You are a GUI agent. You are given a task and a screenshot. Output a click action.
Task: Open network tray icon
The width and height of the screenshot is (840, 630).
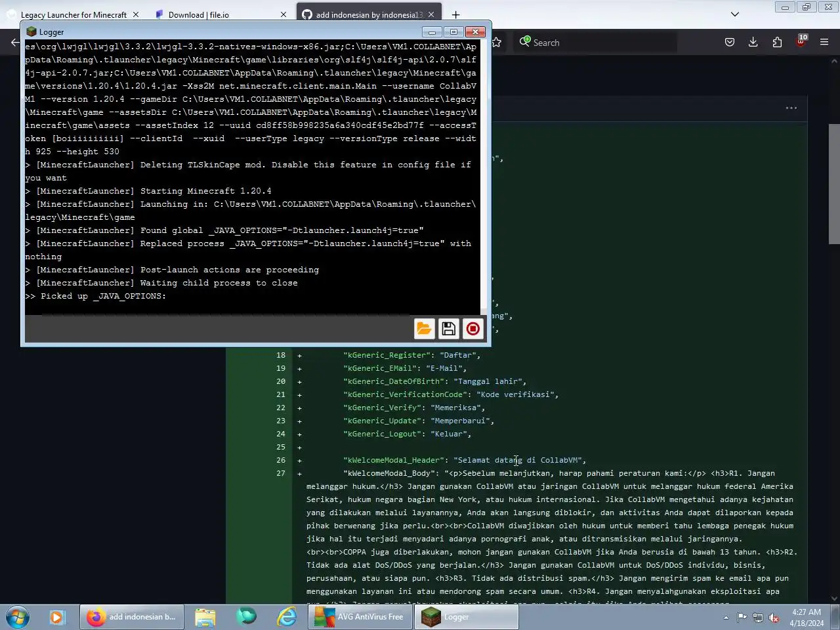[x=758, y=618]
